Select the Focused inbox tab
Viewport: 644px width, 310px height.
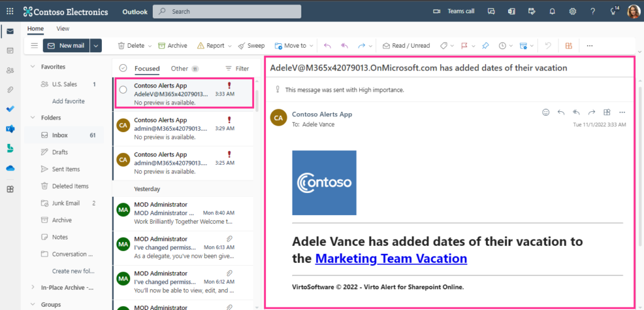click(147, 69)
